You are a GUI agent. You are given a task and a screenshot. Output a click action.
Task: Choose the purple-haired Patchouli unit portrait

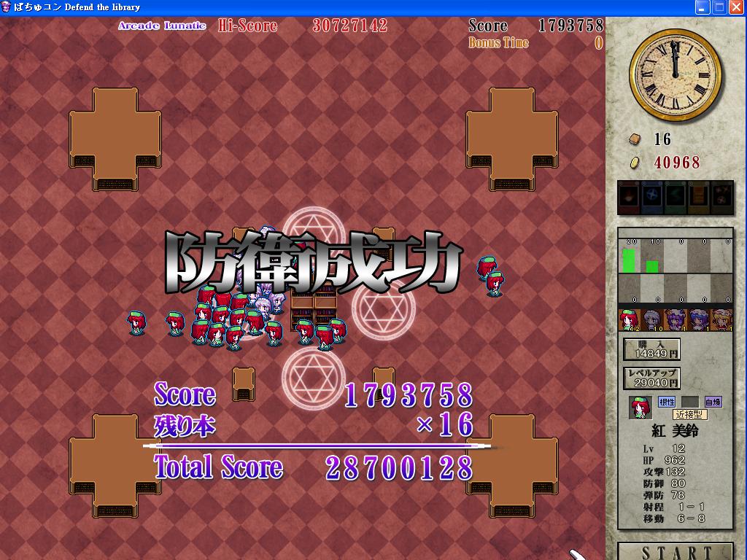[675, 319]
